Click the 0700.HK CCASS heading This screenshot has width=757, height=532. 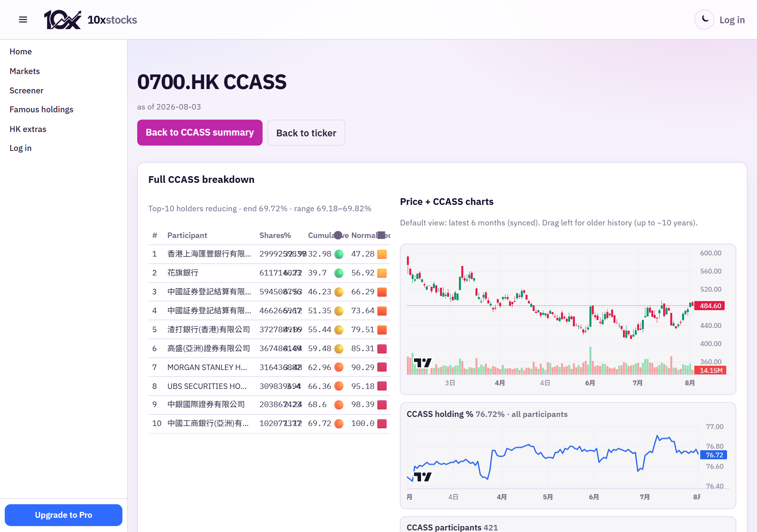point(212,82)
